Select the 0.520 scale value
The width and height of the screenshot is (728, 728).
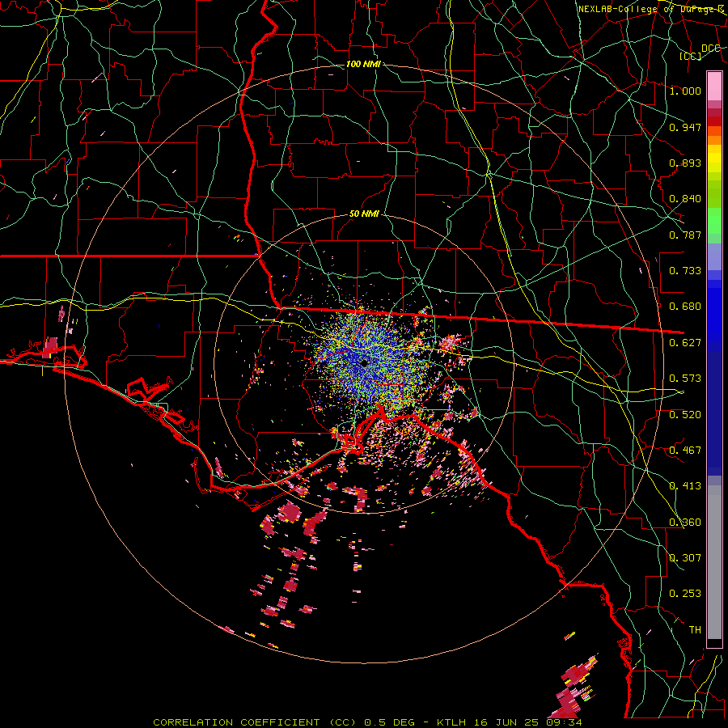click(685, 415)
